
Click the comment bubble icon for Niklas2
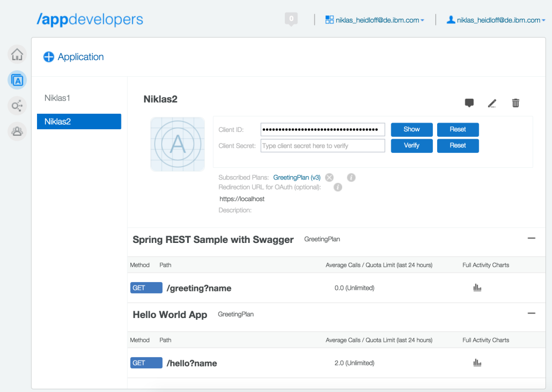pos(469,103)
